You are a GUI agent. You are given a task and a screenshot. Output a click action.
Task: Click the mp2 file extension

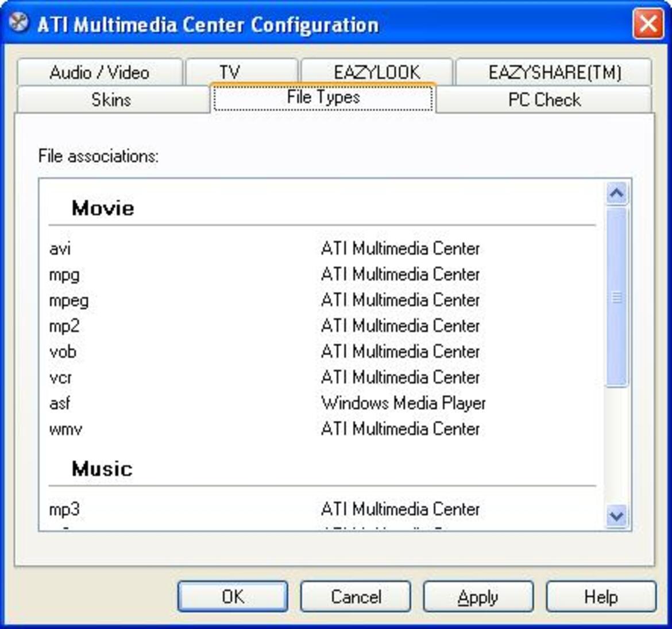click(x=64, y=327)
